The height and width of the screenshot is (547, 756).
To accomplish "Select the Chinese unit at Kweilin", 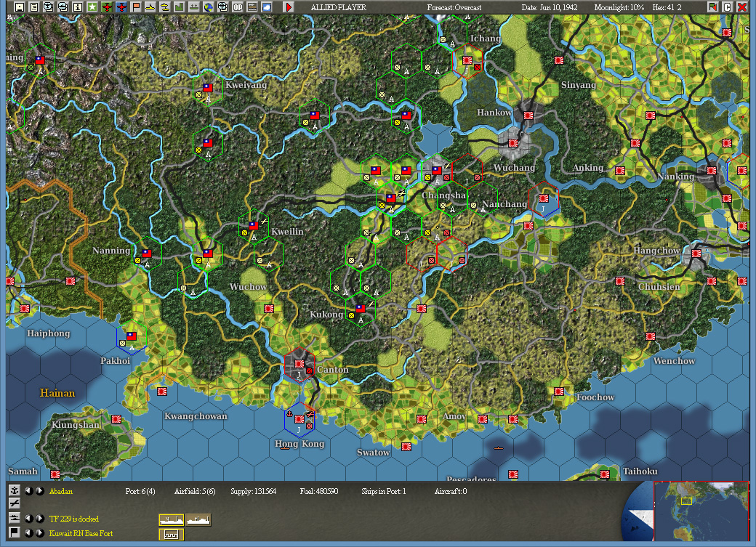I will point(254,225).
